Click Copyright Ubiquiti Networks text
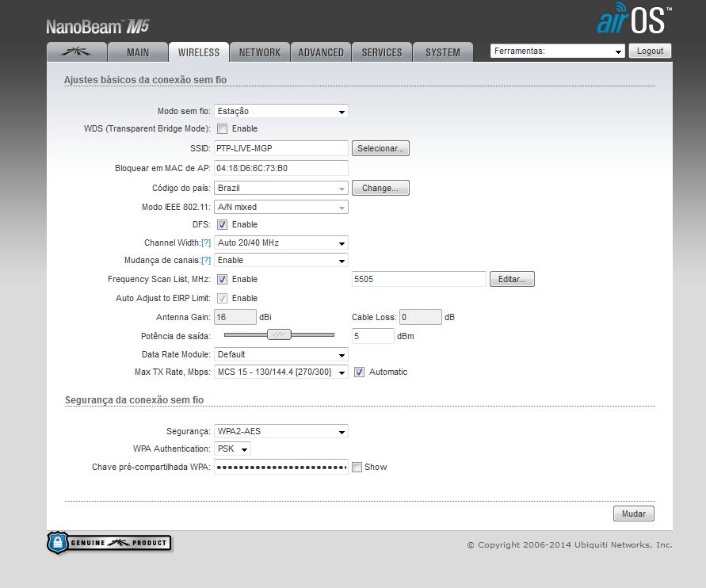This screenshot has height=588, width=706. coord(570,544)
